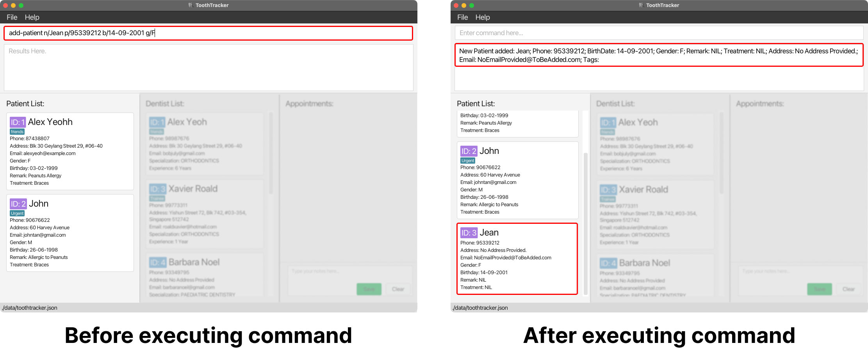Screen dimensions: 868x348
Task: Select ID: 1 badge of Alex Yeohh patient
Action: [x=18, y=122]
